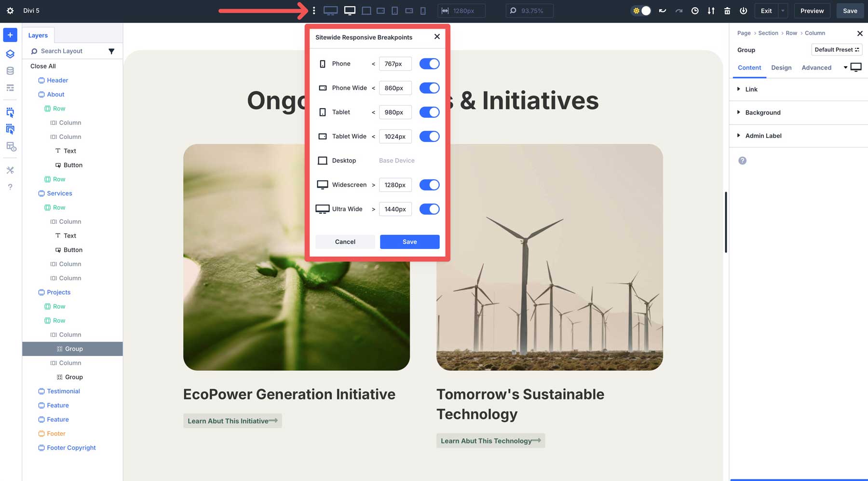Screen dimensions: 868x481
Task: Switch to the Content tab
Action: click(749, 68)
